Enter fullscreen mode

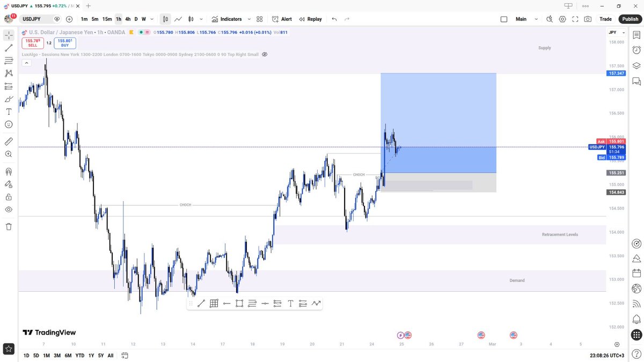coord(575,19)
